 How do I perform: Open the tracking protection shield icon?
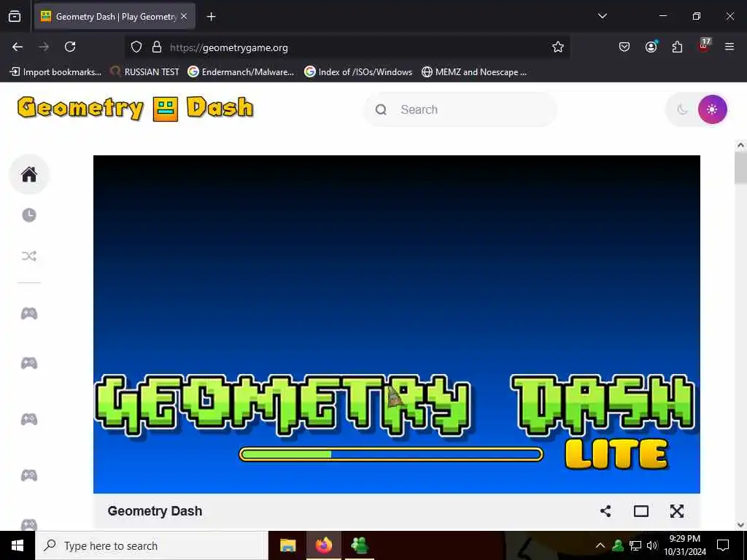click(x=136, y=47)
